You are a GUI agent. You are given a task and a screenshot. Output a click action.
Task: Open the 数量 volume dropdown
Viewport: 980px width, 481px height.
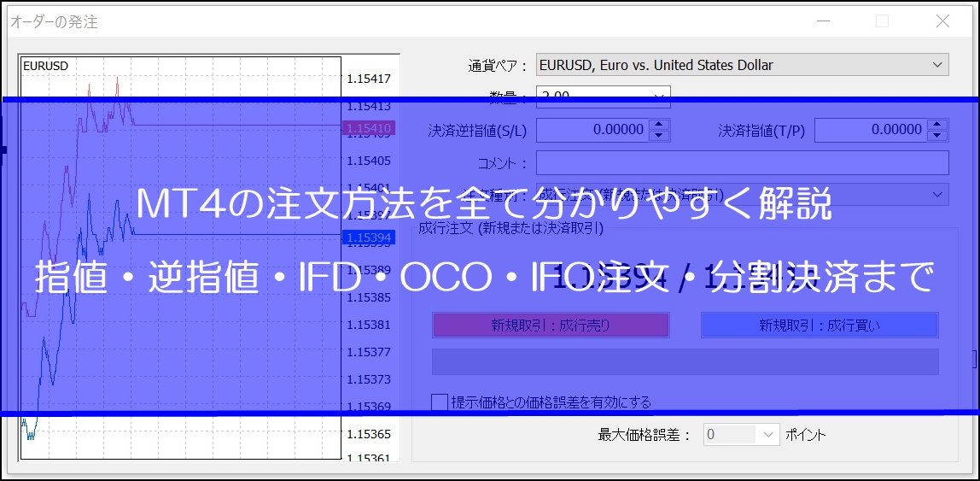(604, 96)
